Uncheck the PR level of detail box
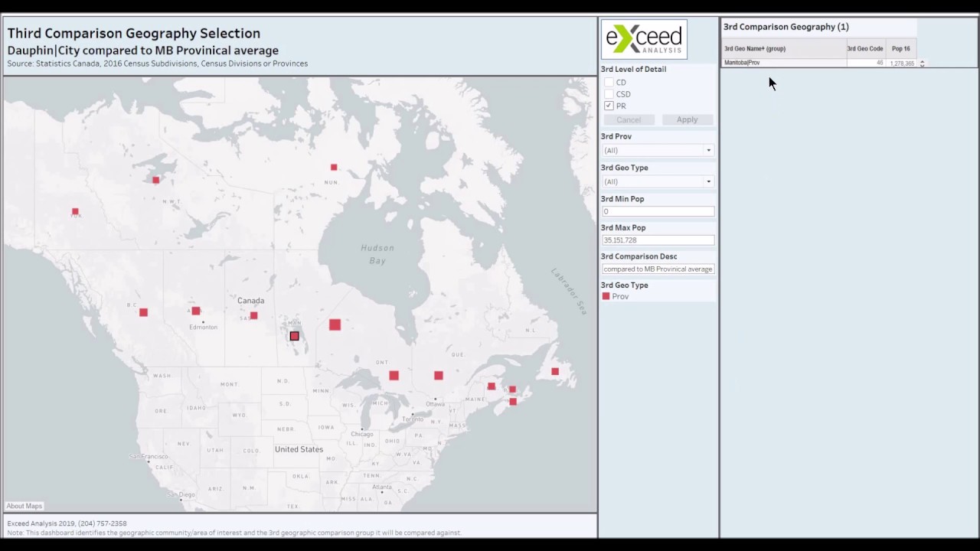Image resolution: width=980 pixels, height=551 pixels. pyautogui.click(x=609, y=106)
